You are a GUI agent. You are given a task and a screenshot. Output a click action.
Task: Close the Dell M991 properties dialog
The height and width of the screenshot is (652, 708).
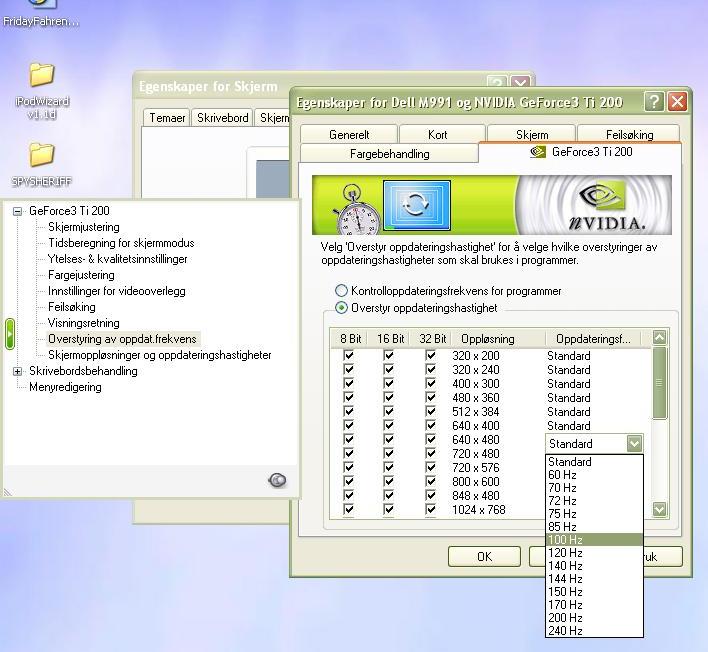[x=677, y=102]
